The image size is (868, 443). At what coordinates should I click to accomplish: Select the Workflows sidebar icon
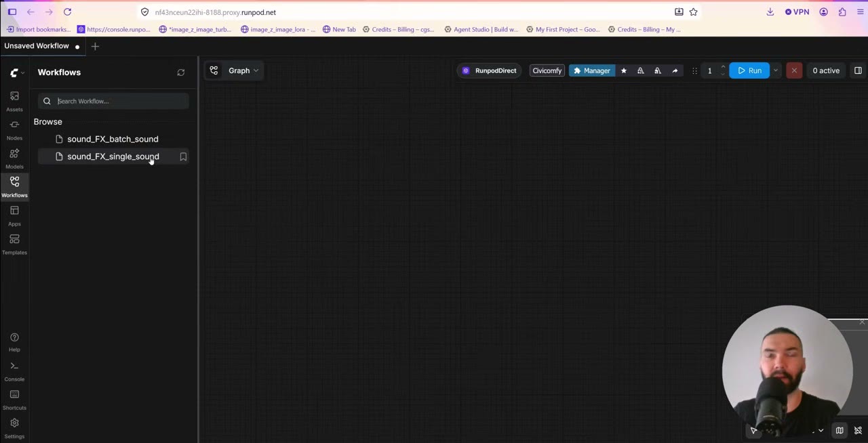coord(14,186)
